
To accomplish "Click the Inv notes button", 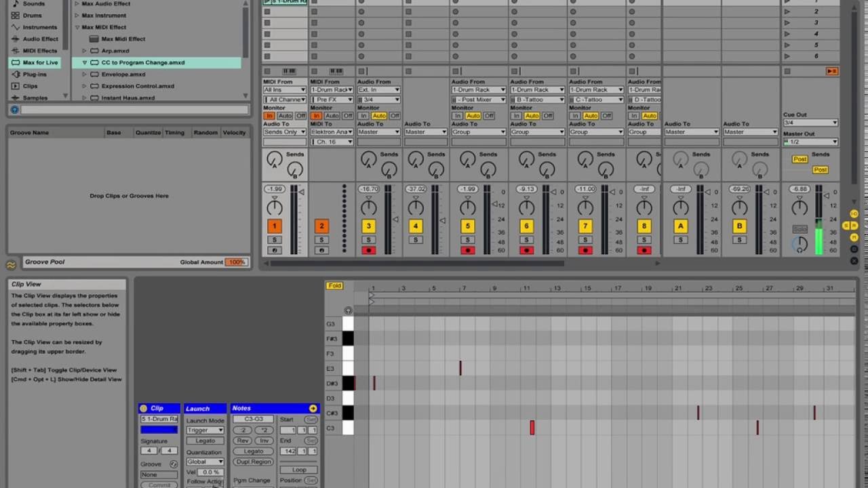I will click(x=264, y=441).
